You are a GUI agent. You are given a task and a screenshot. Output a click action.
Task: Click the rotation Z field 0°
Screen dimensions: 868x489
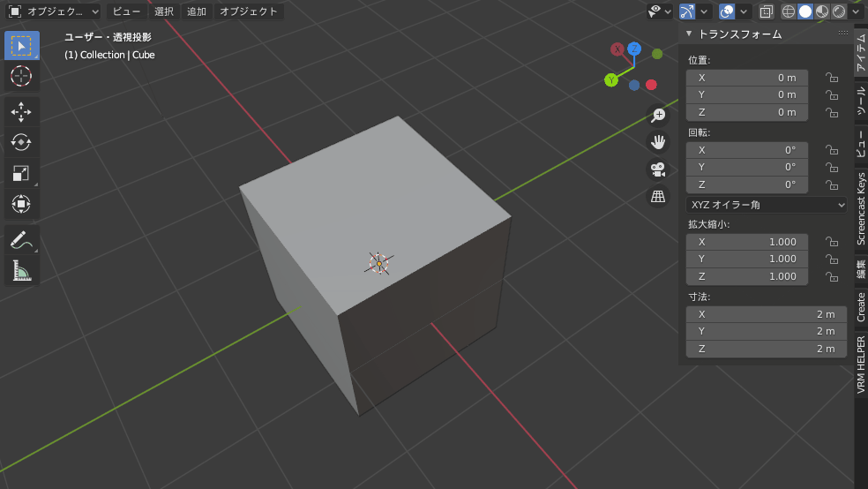click(747, 185)
